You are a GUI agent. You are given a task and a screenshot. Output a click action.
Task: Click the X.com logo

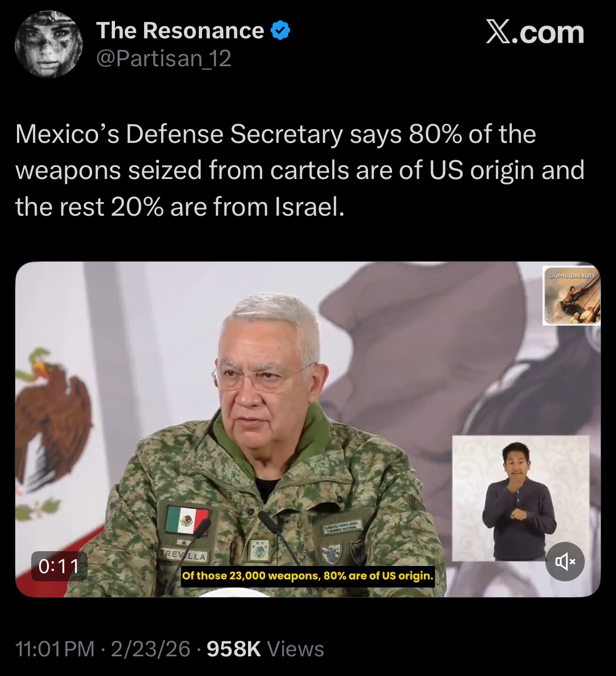(x=535, y=32)
